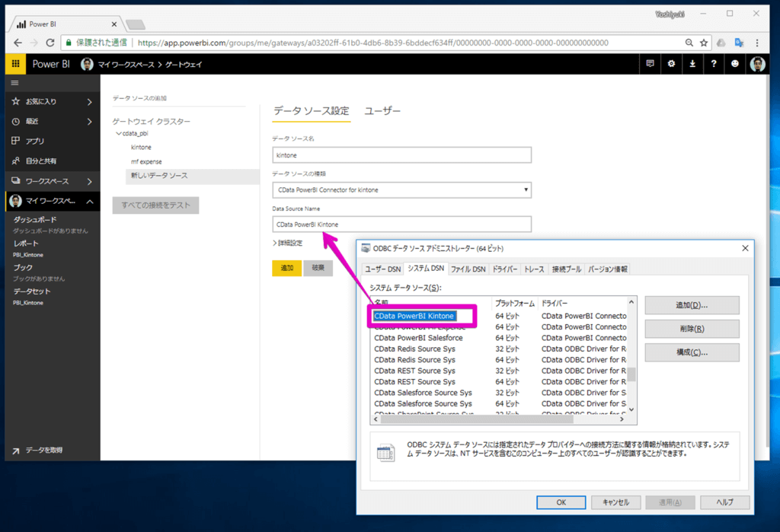Screen dimensions: 780x532
Task: Reload the page with browser refresh icon
Action: (50, 43)
